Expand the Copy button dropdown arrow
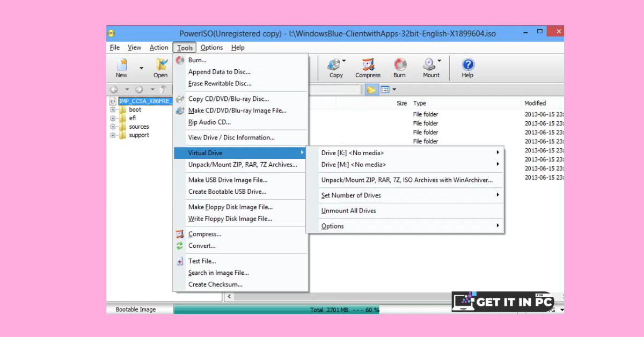This screenshot has height=337, width=644. point(344,61)
